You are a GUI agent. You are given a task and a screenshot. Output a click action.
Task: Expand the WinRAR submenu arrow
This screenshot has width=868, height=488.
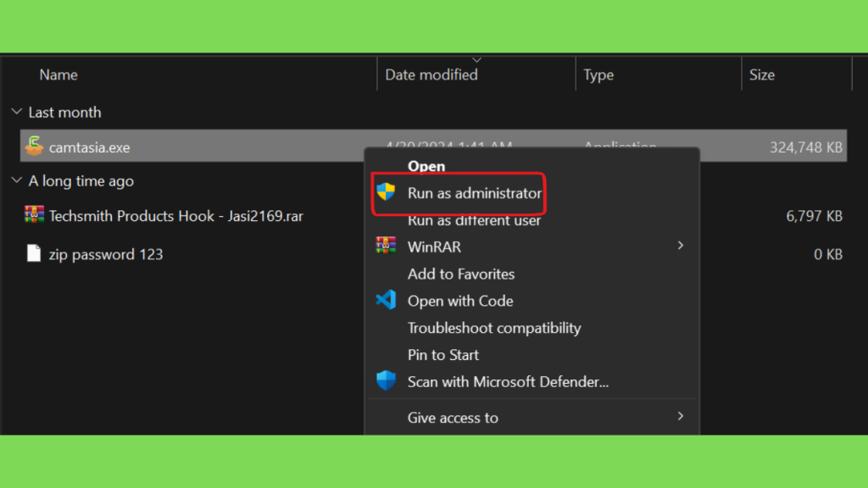[x=681, y=245]
